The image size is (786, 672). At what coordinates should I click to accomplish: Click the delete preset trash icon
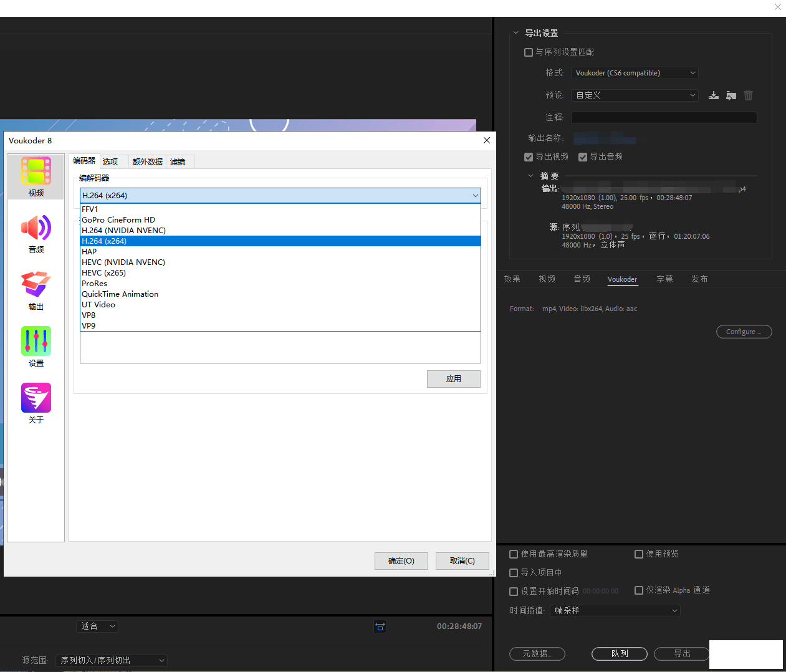click(749, 95)
